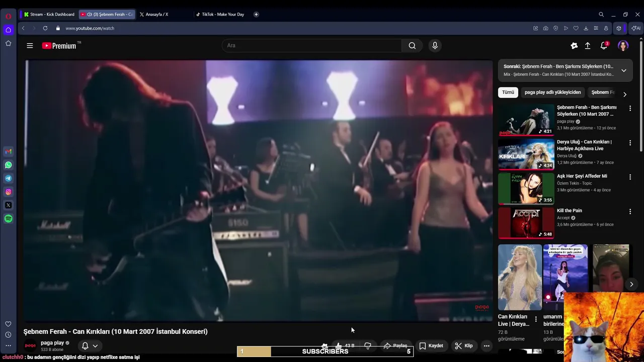Open more actions three-dots below the video
The image size is (644, 362).
coord(487,346)
